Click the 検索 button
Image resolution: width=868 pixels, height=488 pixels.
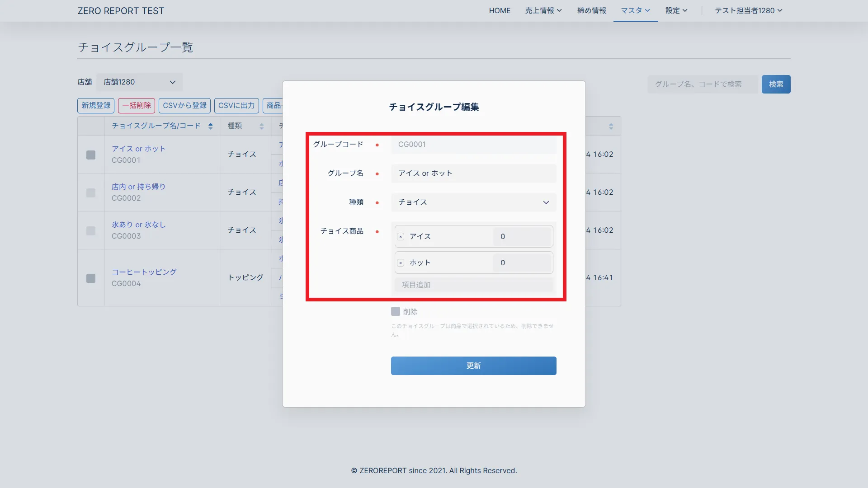(x=776, y=84)
